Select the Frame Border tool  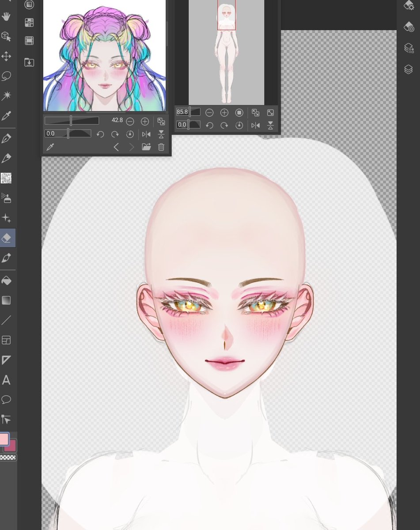click(x=6, y=340)
